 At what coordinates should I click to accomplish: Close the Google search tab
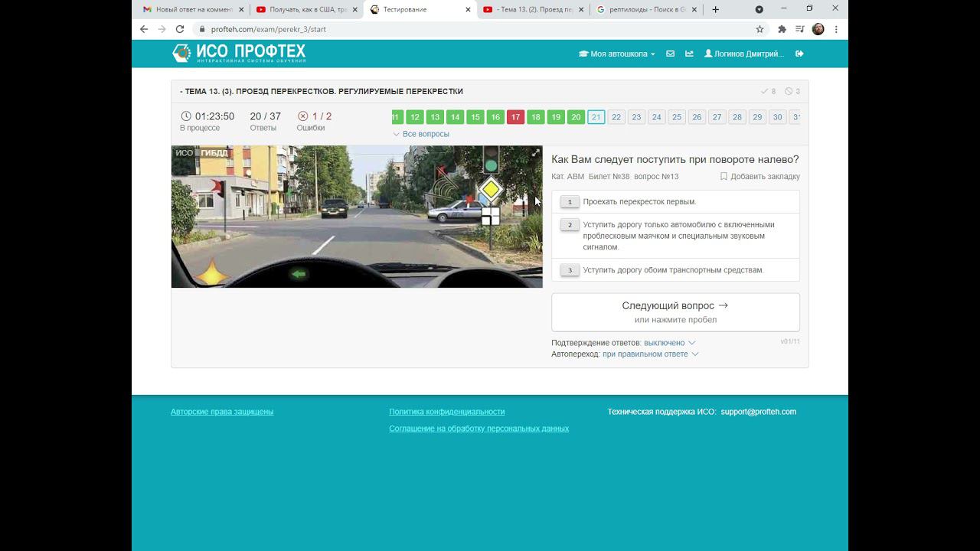pos(695,9)
